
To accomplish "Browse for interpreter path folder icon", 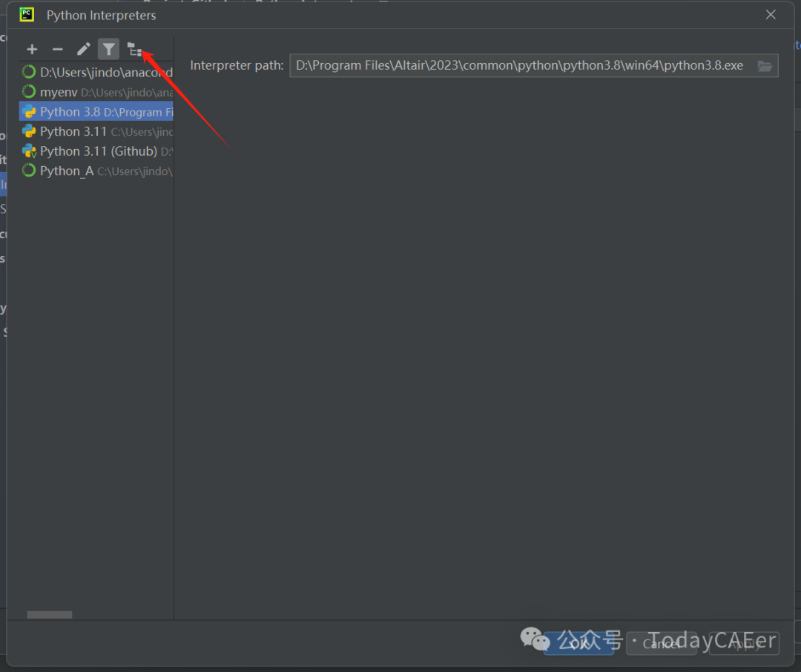I will coord(765,66).
